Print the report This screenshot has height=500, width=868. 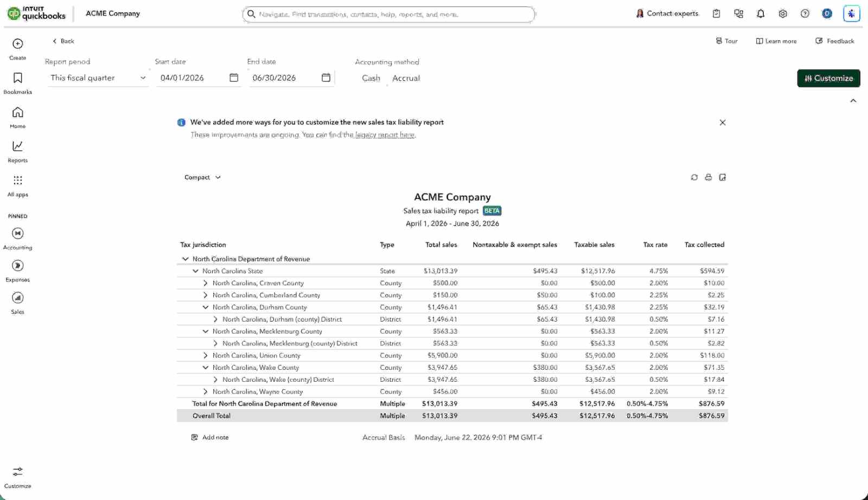click(709, 177)
